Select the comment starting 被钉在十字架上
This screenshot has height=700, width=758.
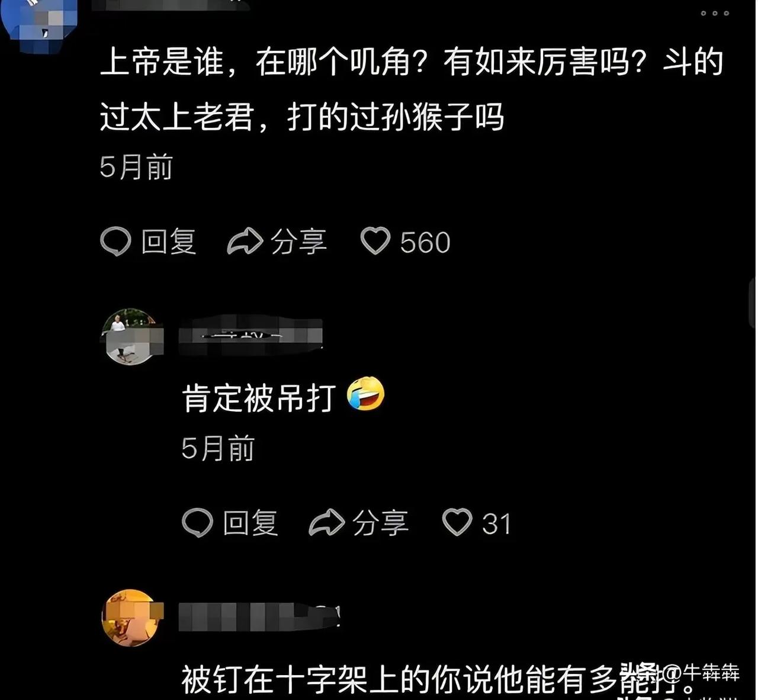[438, 680]
